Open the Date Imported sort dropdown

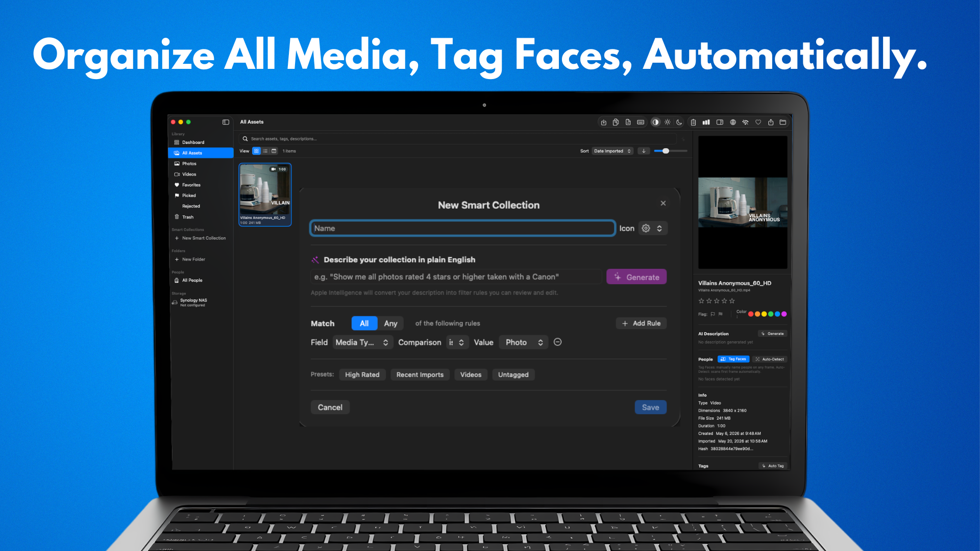pos(612,151)
